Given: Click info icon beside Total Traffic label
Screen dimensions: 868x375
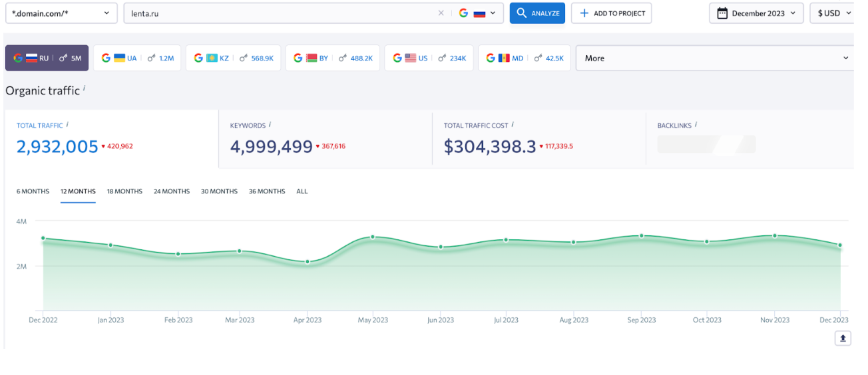Looking at the screenshot, I should 68,124.
